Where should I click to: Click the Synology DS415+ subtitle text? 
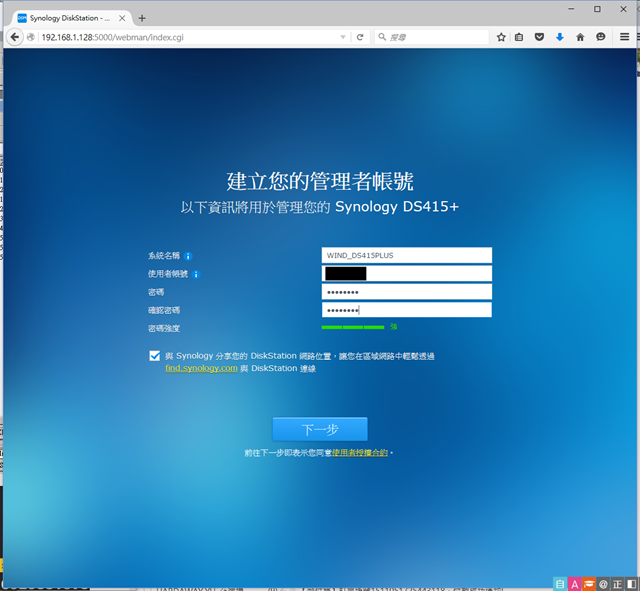pyautogui.click(x=397, y=207)
